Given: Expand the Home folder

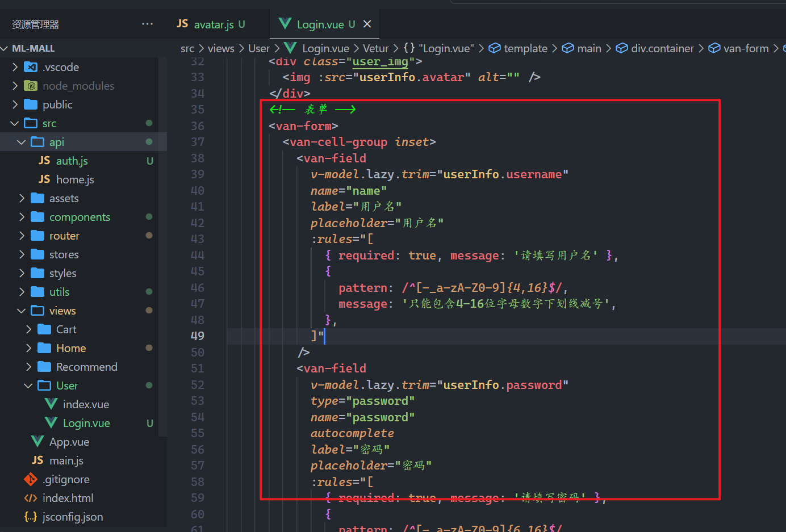Looking at the screenshot, I should (28, 348).
